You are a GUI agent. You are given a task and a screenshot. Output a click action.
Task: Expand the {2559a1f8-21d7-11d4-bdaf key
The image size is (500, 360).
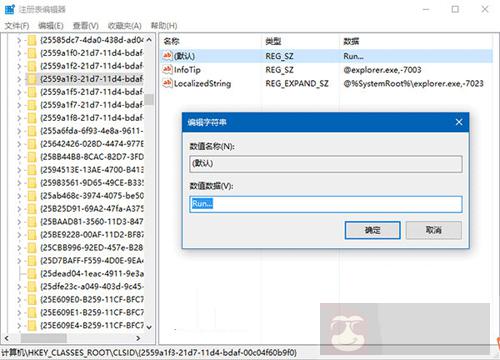coord(19,118)
